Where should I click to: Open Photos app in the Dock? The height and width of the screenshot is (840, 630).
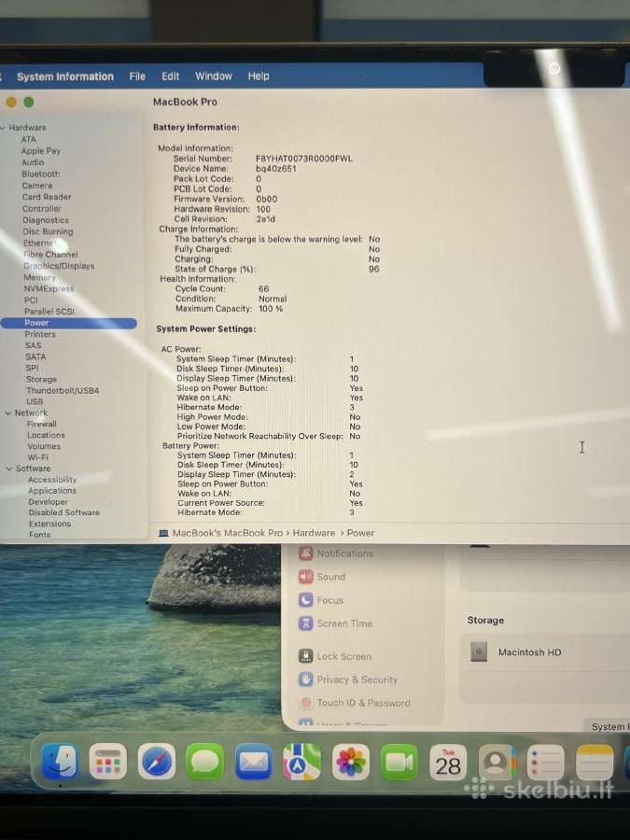350,762
